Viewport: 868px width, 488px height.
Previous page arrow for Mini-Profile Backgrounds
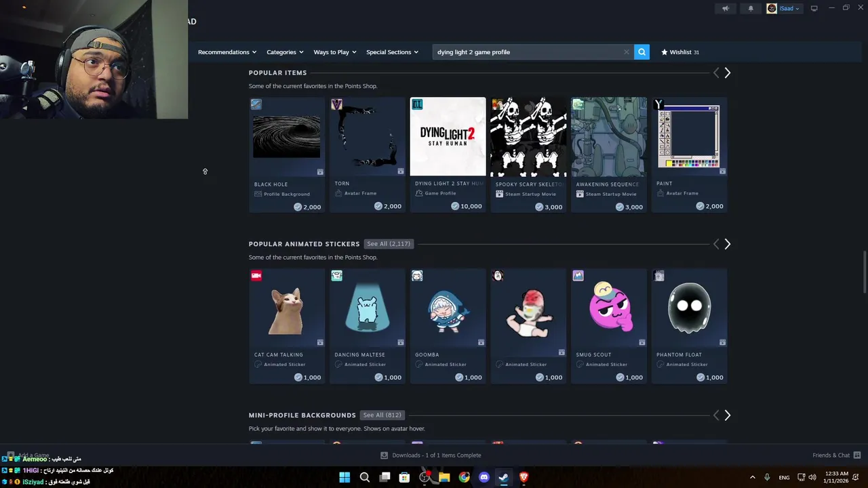pos(715,415)
